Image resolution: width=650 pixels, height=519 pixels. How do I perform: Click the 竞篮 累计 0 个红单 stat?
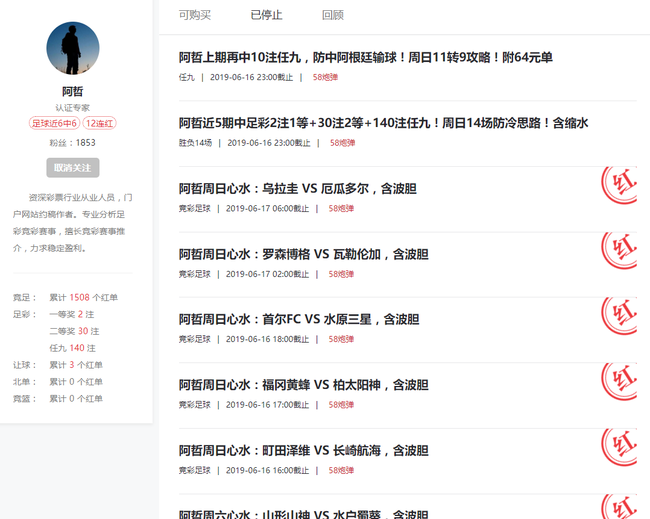(x=76, y=398)
